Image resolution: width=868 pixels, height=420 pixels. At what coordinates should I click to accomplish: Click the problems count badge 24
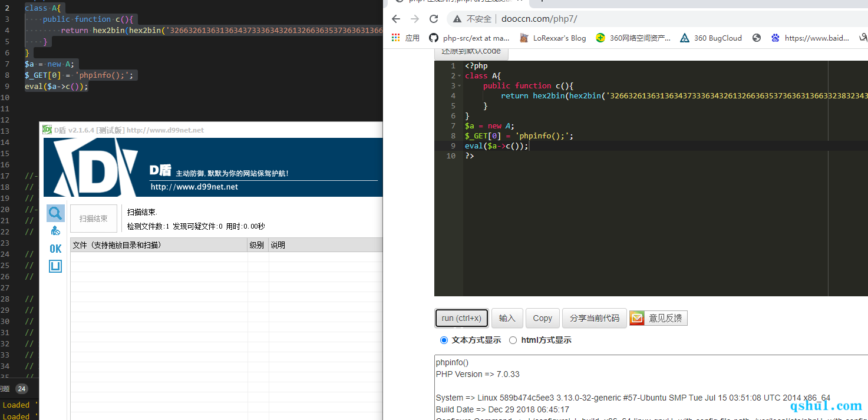[21, 389]
